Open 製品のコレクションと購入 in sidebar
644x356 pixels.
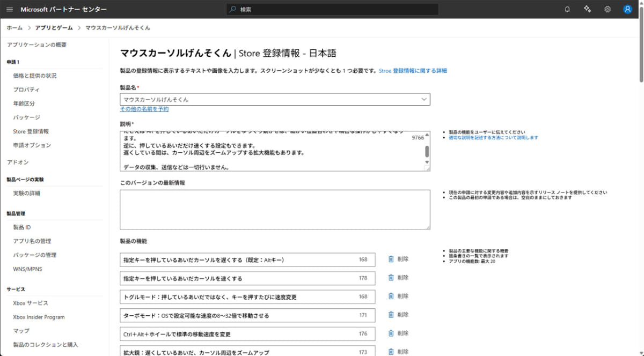[46, 345]
